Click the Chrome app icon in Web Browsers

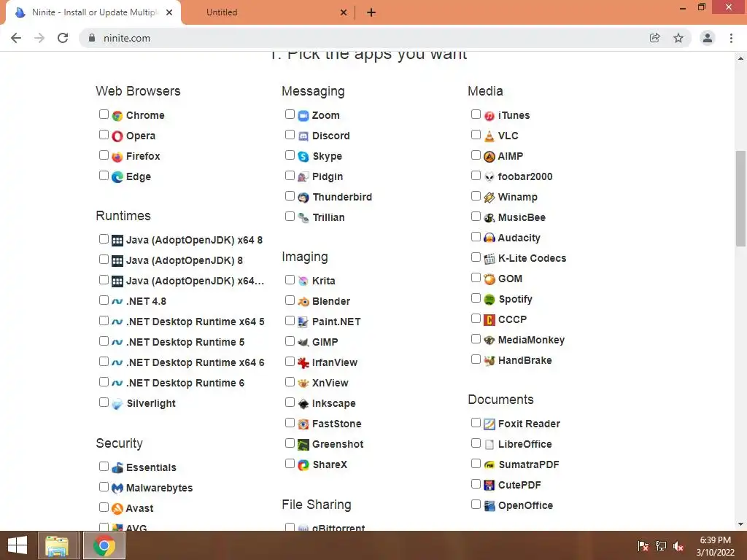click(117, 116)
